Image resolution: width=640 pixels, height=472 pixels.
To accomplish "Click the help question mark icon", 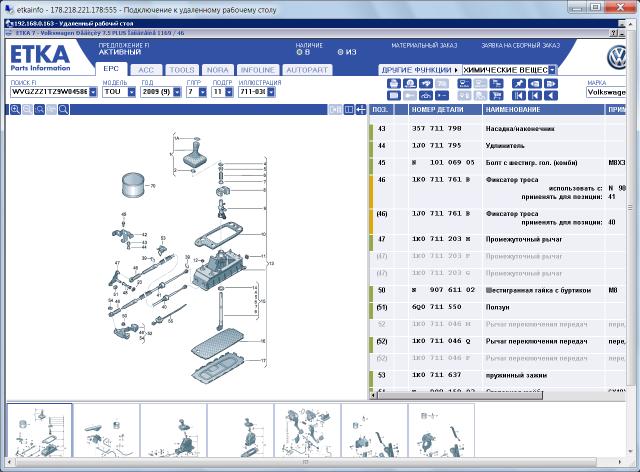I will [614, 33].
